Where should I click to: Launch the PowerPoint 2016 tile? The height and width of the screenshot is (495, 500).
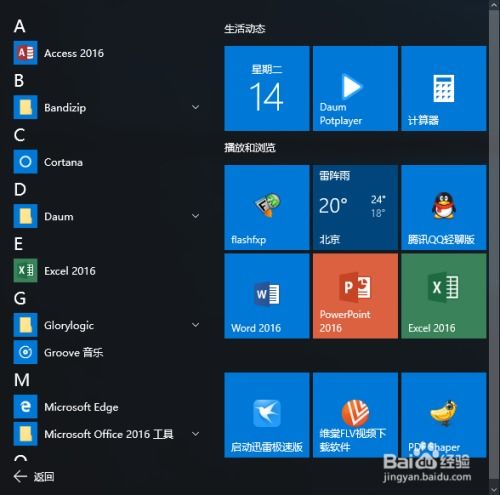355,296
